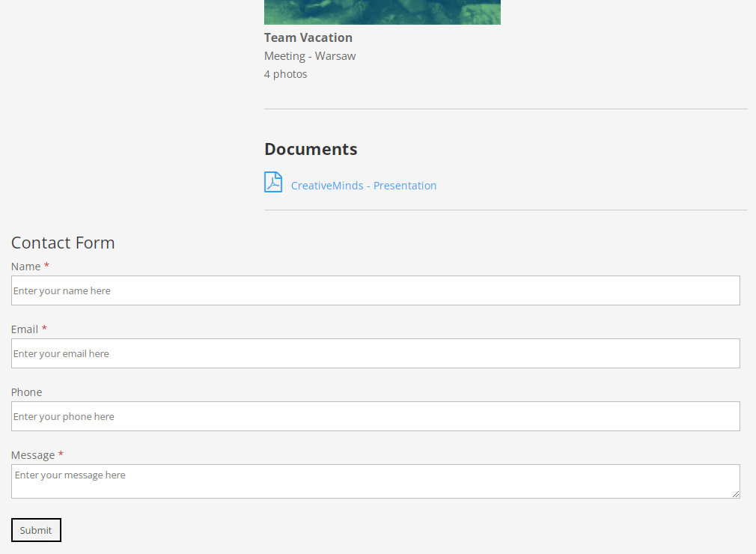Focus the Name input field
756x554 pixels.
coord(375,290)
